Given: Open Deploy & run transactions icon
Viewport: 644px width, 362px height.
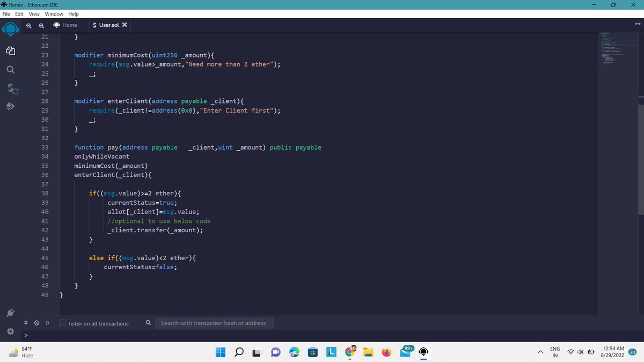Looking at the screenshot, I should (10, 106).
